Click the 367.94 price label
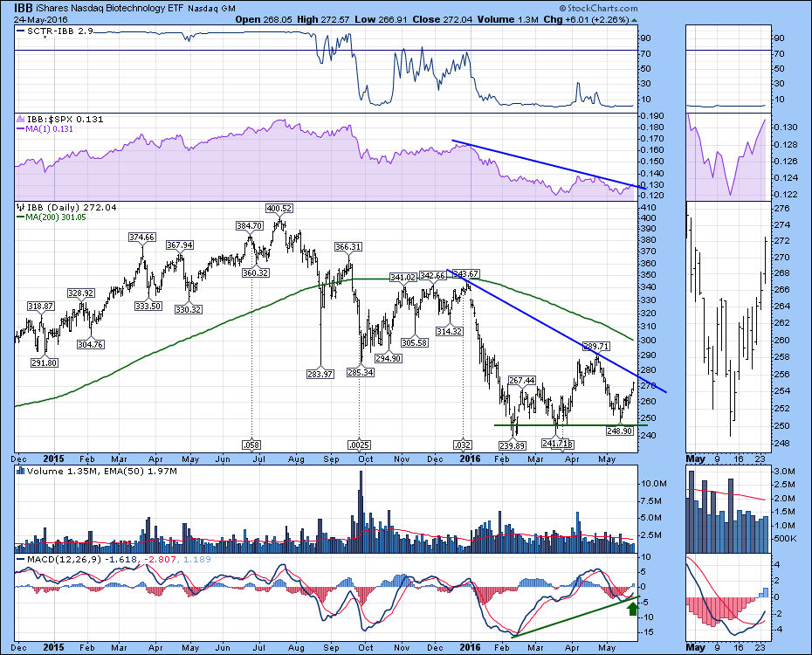Viewport: 812px width, 655px height. pyautogui.click(x=179, y=245)
